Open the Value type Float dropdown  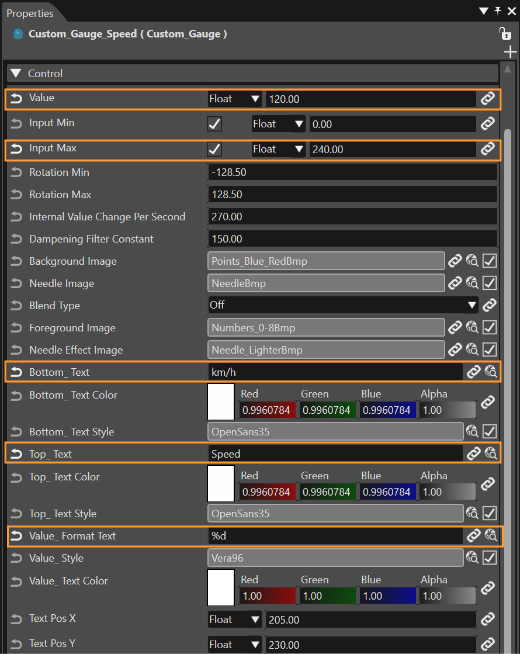(x=234, y=99)
